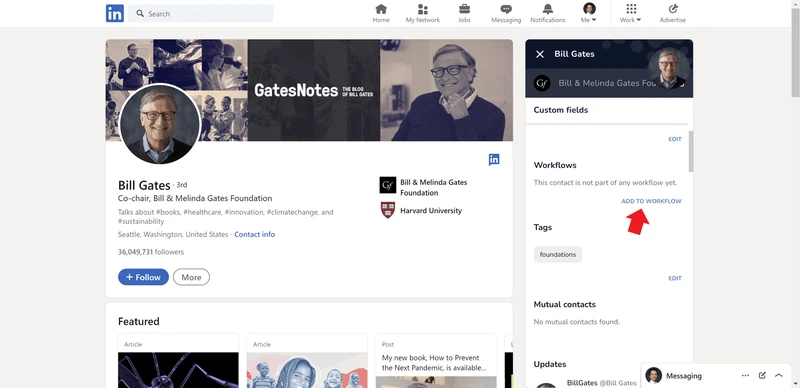This screenshot has height=388, width=800.
Task: Click the LinkedIn logo icon
Action: (115, 13)
